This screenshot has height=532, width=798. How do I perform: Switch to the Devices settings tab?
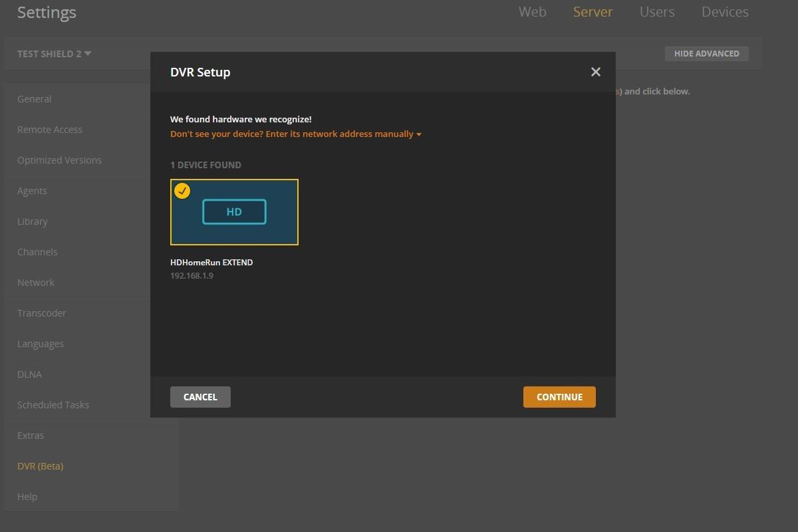click(x=725, y=12)
